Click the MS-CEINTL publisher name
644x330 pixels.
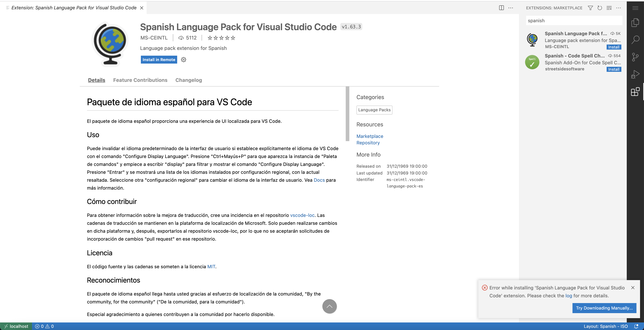[154, 38]
